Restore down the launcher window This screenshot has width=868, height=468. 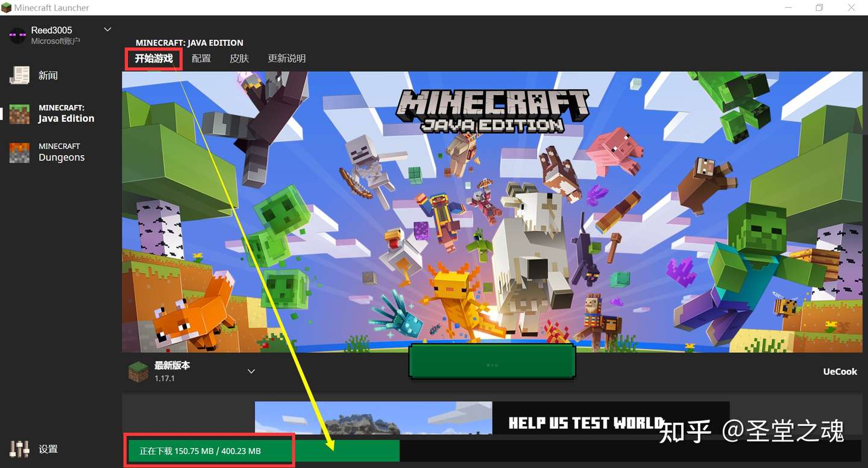pos(819,8)
